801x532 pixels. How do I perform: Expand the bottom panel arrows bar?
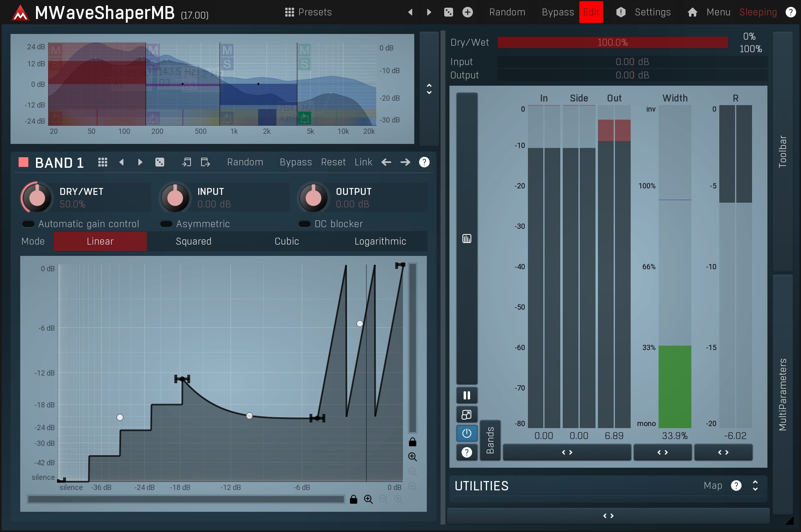pyautogui.click(x=608, y=516)
